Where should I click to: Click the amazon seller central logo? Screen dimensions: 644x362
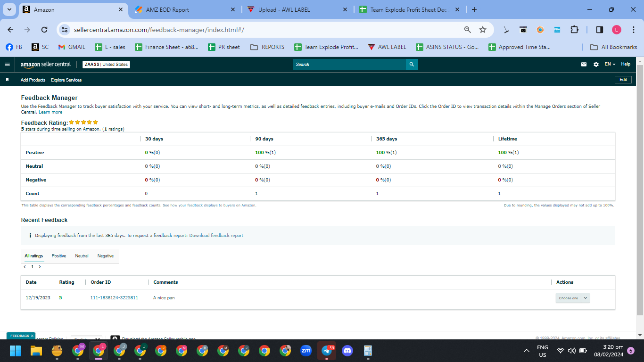tap(46, 64)
